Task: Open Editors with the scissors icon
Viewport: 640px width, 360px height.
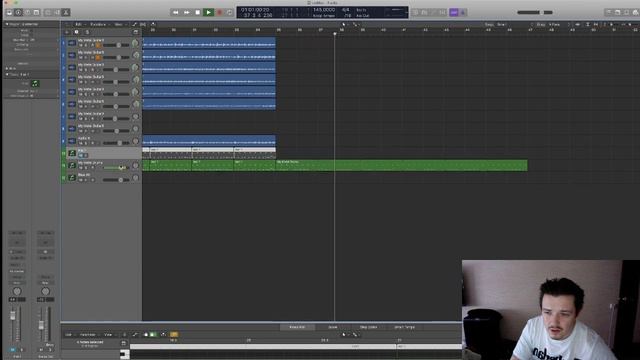Action: pyautogui.click(x=66, y=13)
